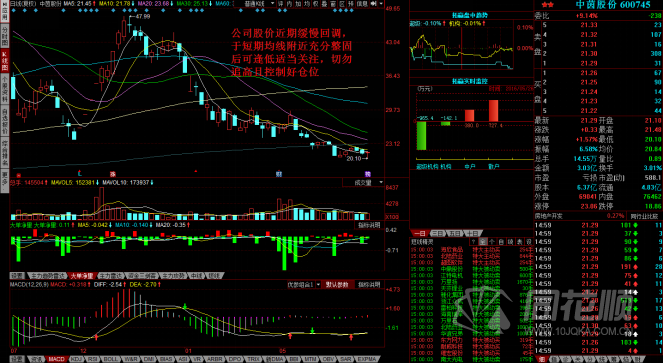
Task: Select the 三日 period tab
Action: tap(438, 234)
